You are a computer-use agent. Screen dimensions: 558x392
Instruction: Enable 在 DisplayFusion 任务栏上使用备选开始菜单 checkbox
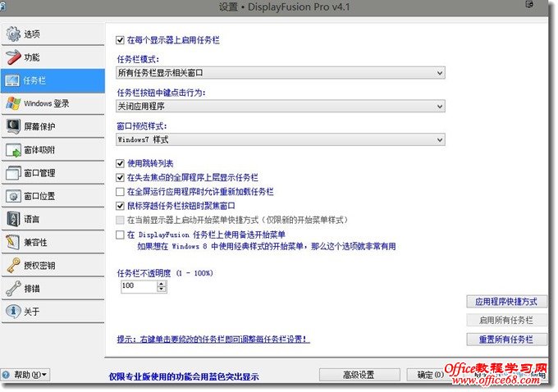tap(120, 235)
